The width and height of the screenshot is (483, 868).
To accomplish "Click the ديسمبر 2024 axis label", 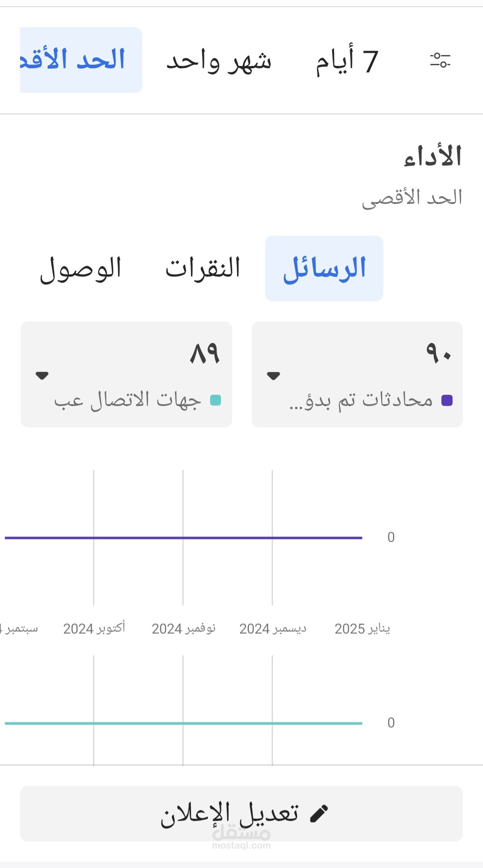I will coord(273,629).
